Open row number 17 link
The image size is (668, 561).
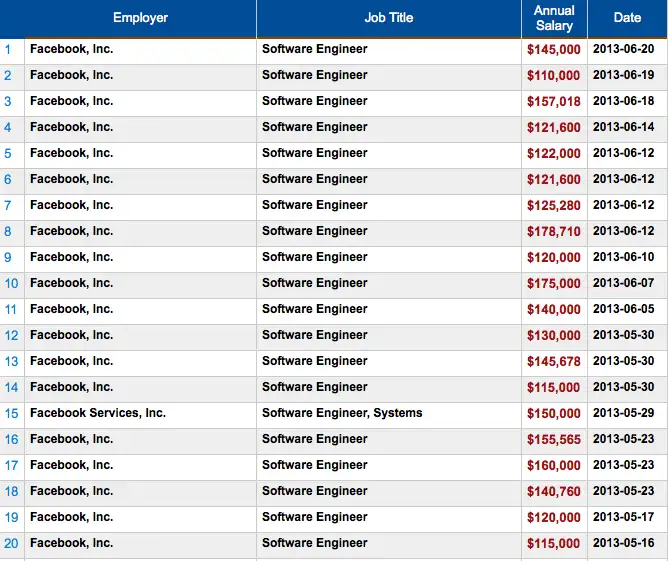(x=12, y=465)
